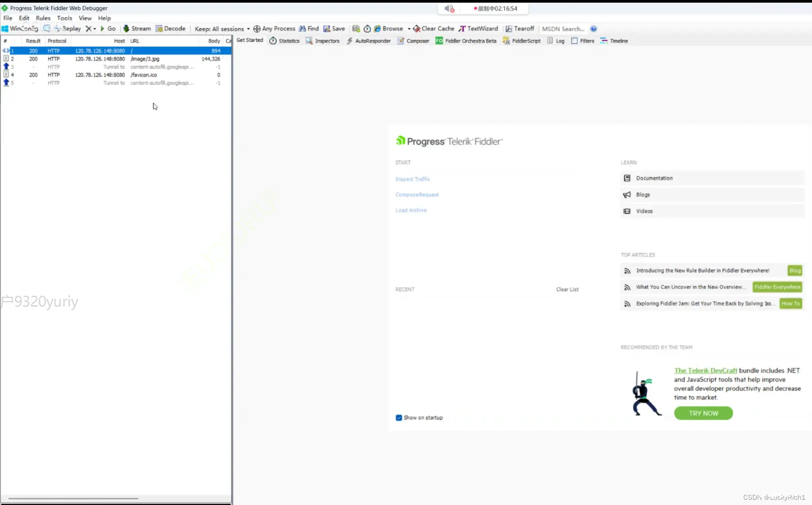The height and width of the screenshot is (505, 812).
Task: Sort sessions by the Protocol column header
Action: pos(57,41)
